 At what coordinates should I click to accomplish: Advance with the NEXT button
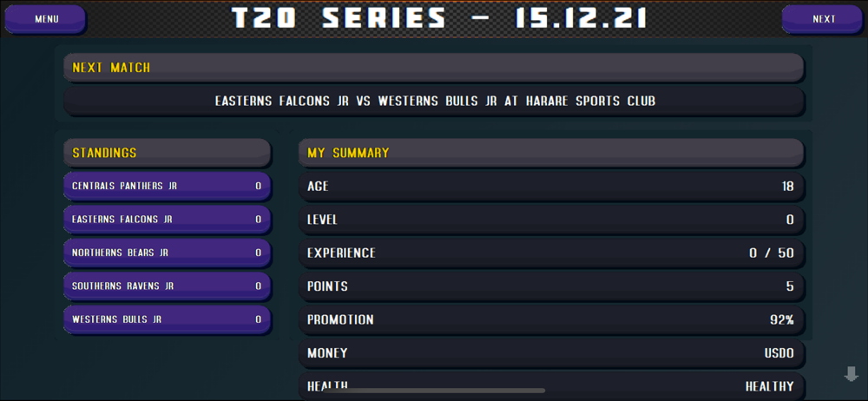[823, 19]
